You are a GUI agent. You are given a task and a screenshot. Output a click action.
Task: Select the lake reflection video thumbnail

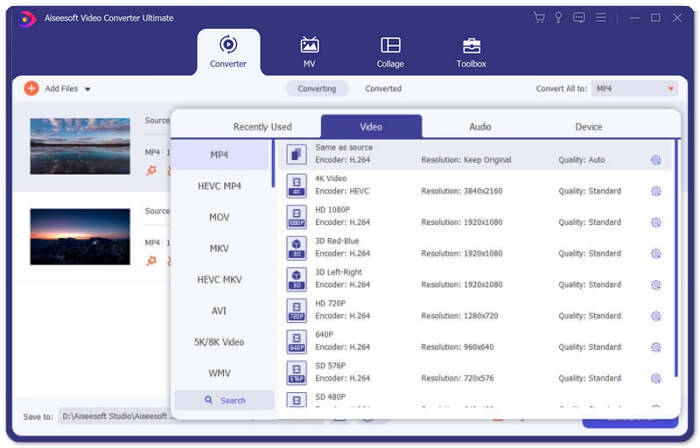coord(80,146)
